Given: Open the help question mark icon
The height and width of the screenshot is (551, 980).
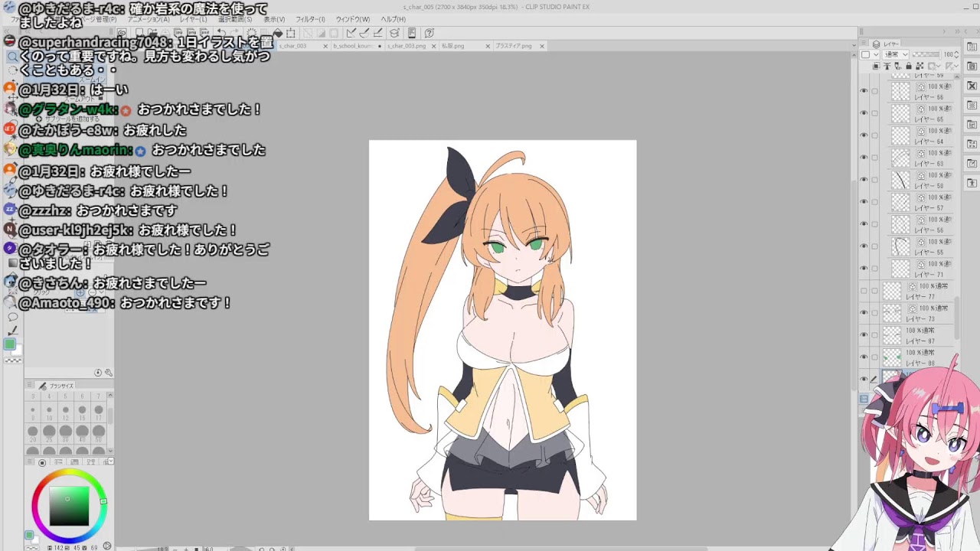Looking at the screenshot, I should 429,33.
